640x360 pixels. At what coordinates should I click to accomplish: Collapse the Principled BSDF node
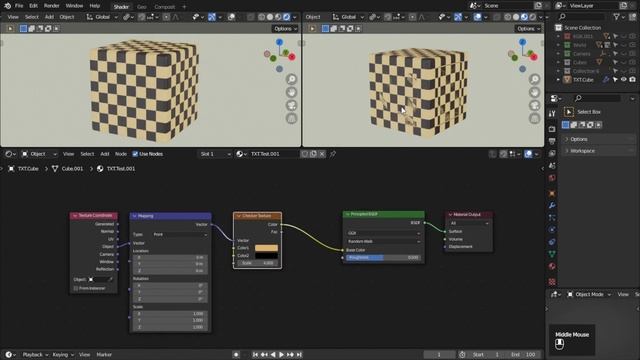coord(348,214)
